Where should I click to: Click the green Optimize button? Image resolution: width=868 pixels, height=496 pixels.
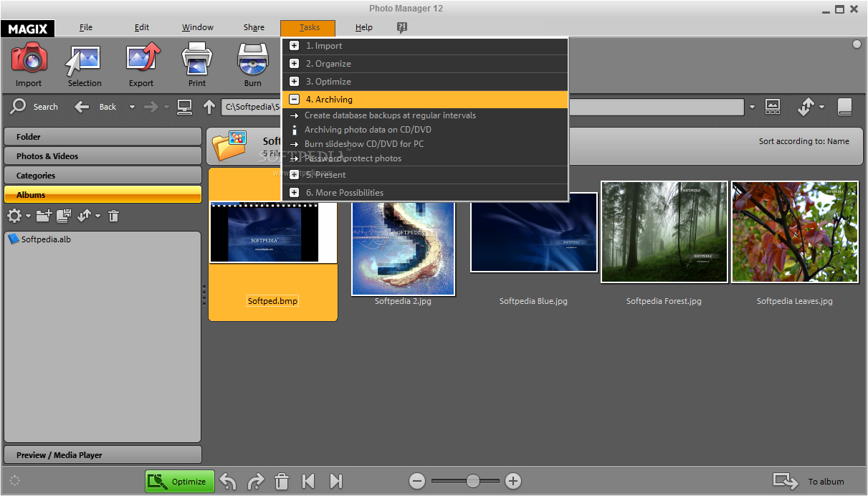(x=180, y=482)
